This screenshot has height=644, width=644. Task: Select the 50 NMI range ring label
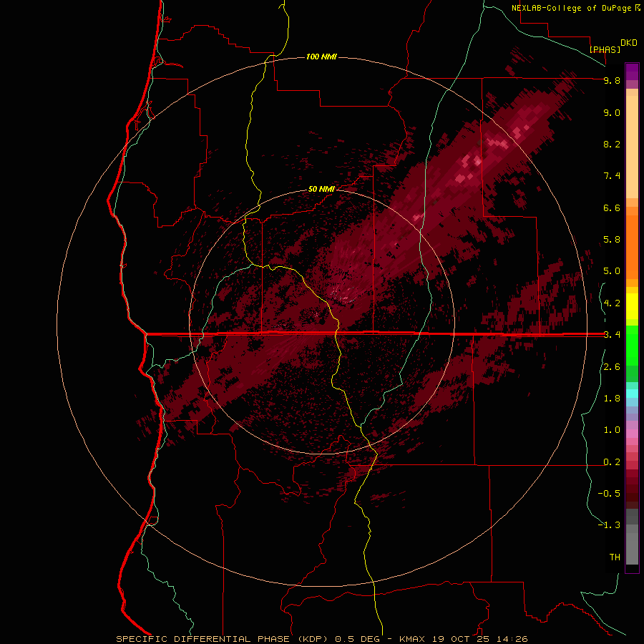(321, 189)
